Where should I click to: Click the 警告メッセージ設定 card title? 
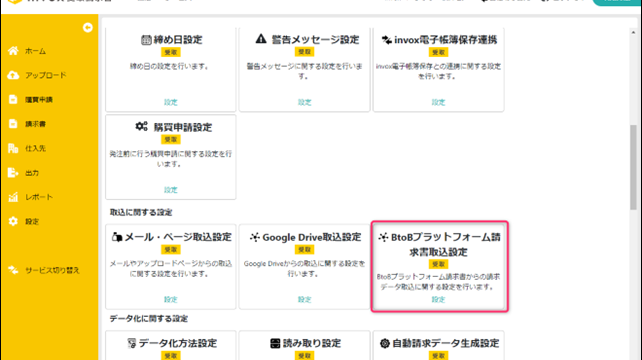pyautogui.click(x=315, y=39)
